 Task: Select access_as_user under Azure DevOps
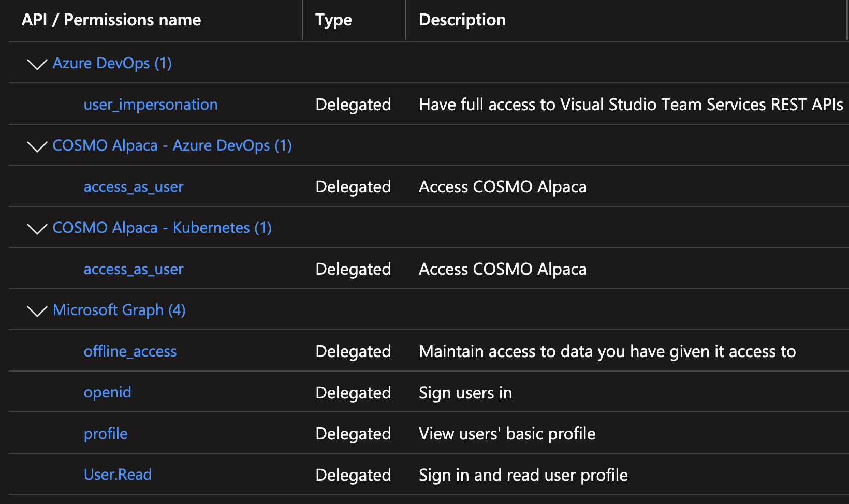click(x=133, y=187)
